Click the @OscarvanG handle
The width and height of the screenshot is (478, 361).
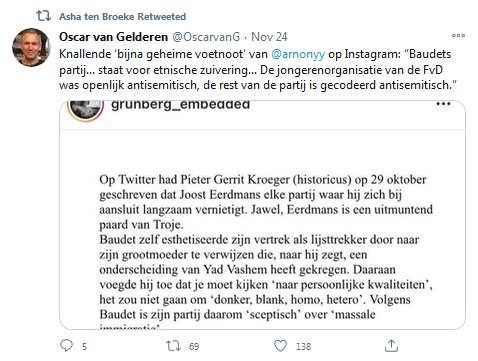pyautogui.click(x=206, y=37)
